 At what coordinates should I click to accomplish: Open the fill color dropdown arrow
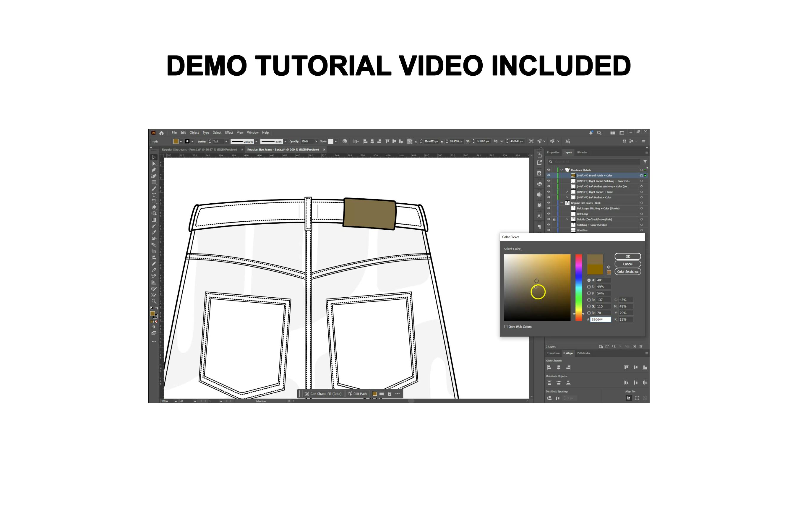tap(181, 142)
